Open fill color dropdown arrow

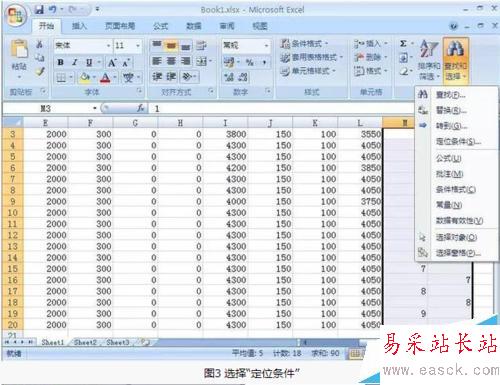(94, 78)
